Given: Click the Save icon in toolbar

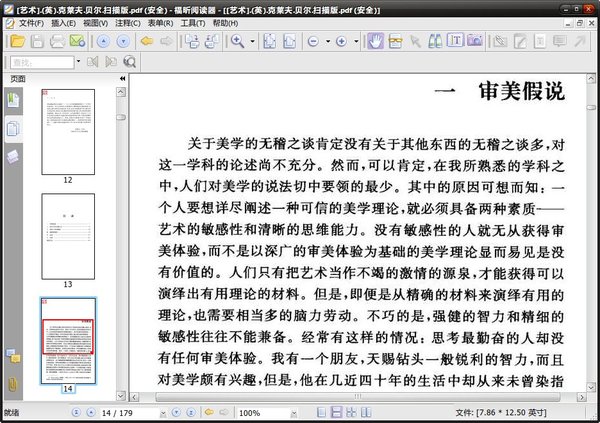Looking at the screenshot, I should [x=36, y=42].
